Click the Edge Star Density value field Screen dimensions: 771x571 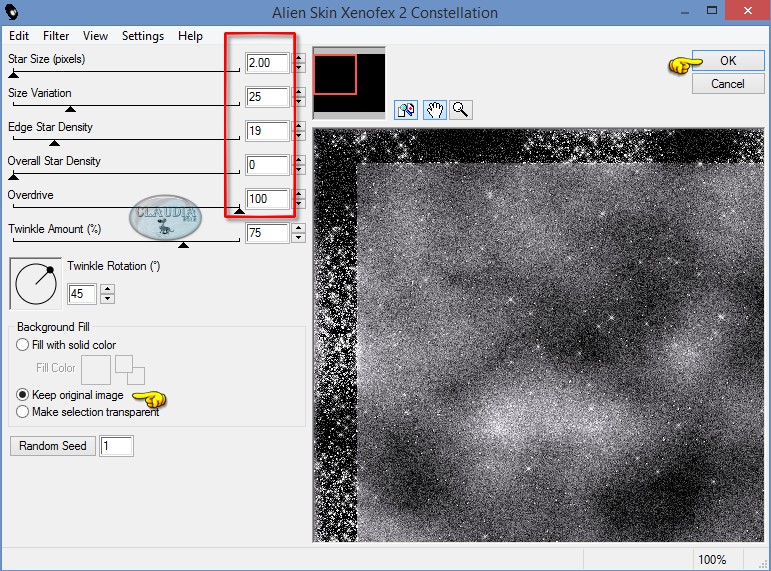click(267, 131)
